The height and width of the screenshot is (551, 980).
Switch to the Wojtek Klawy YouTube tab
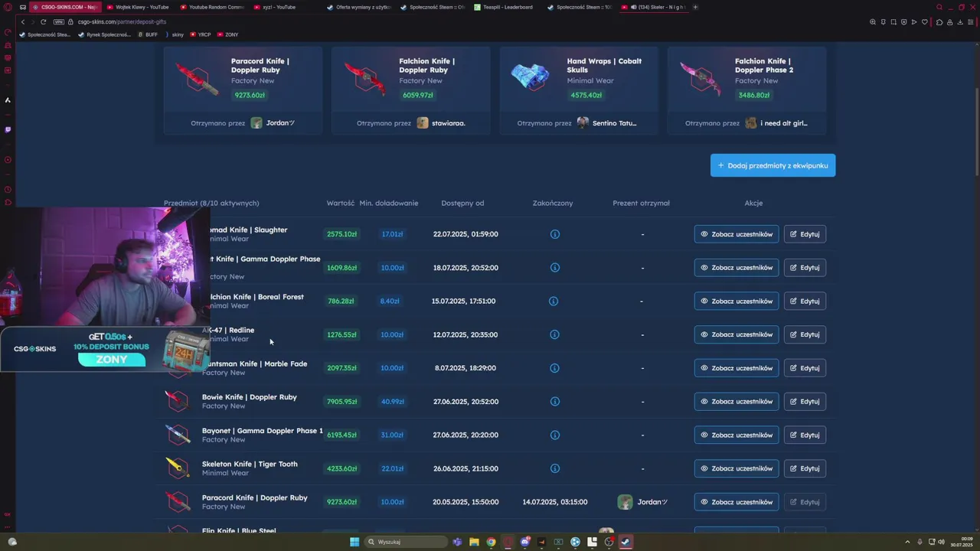138,7
